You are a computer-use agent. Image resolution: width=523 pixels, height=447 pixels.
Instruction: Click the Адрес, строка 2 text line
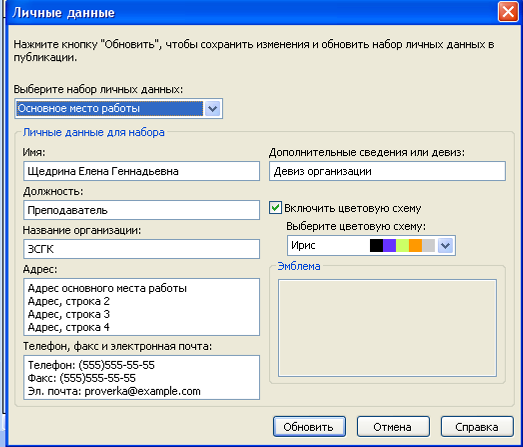tap(69, 301)
